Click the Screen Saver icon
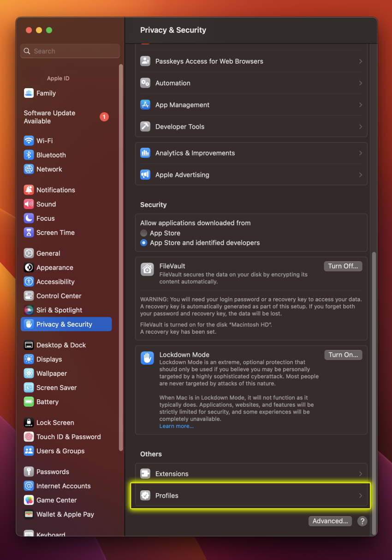Screen dimensions: 392x560 click(x=29, y=388)
